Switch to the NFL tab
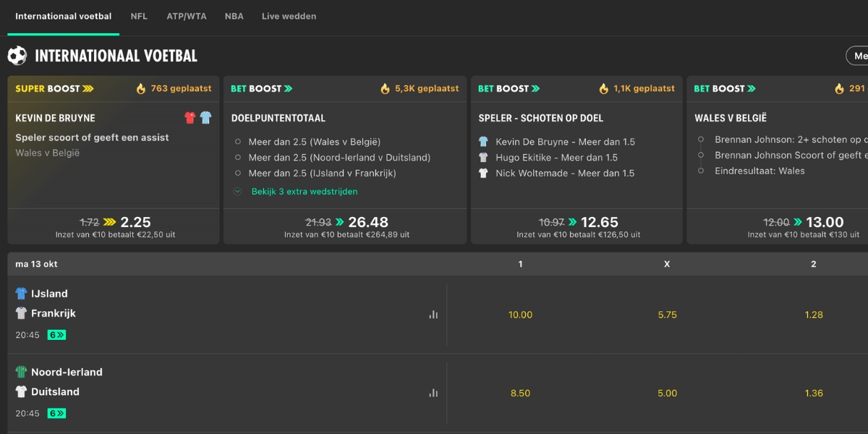Screen dimensions: 868x434 [x=139, y=16]
